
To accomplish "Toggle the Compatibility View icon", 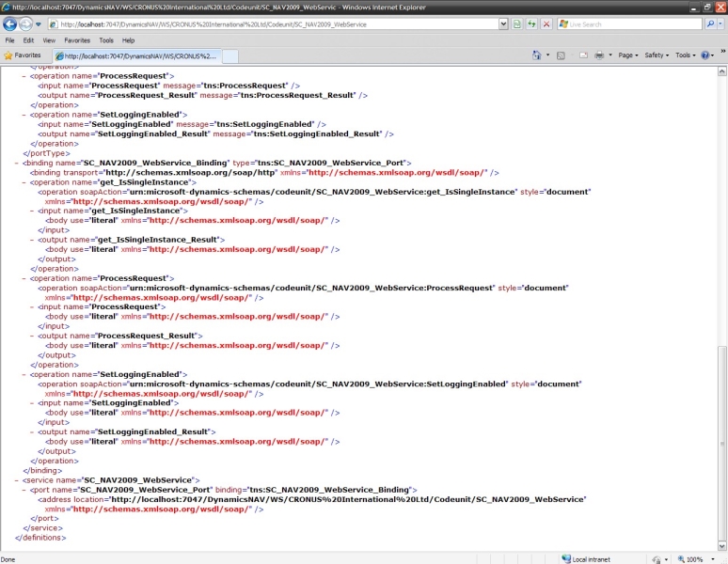I will 516,24.
